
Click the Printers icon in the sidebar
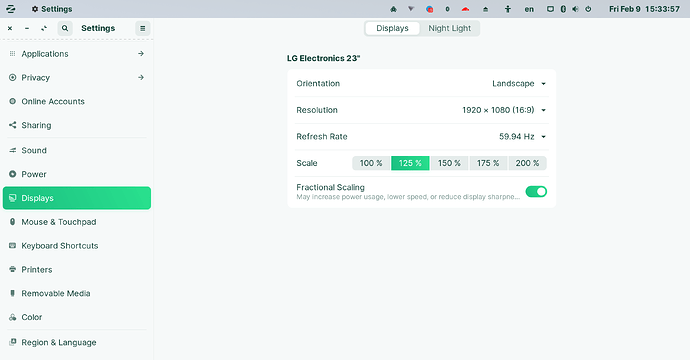(12, 269)
